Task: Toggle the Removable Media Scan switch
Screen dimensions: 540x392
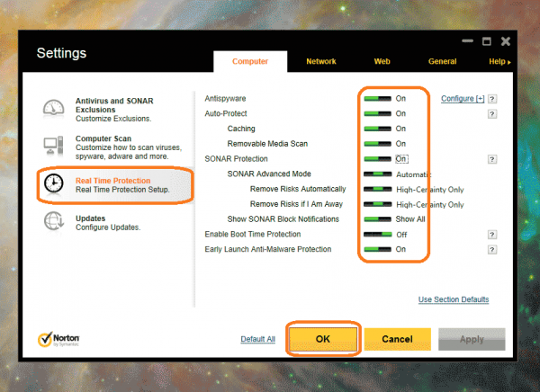Action: click(x=377, y=144)
